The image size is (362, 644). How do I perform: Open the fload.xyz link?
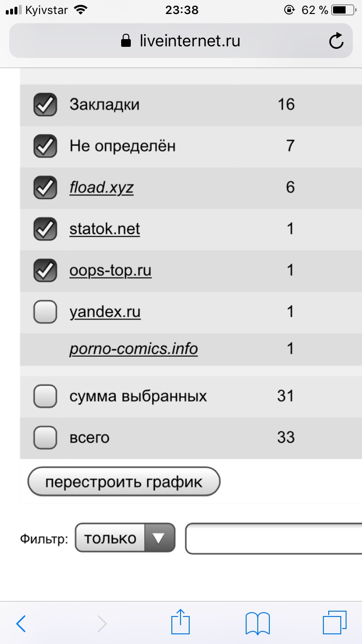click(101, 187)
